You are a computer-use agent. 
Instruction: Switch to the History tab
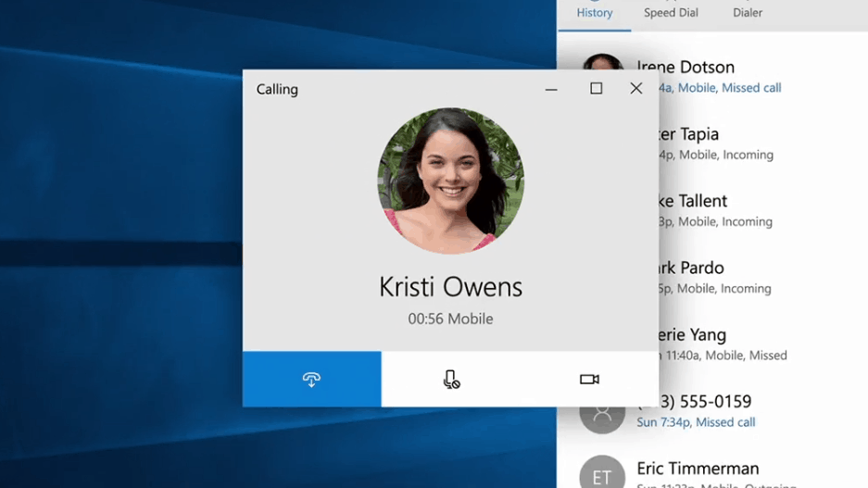pos(595,13)
